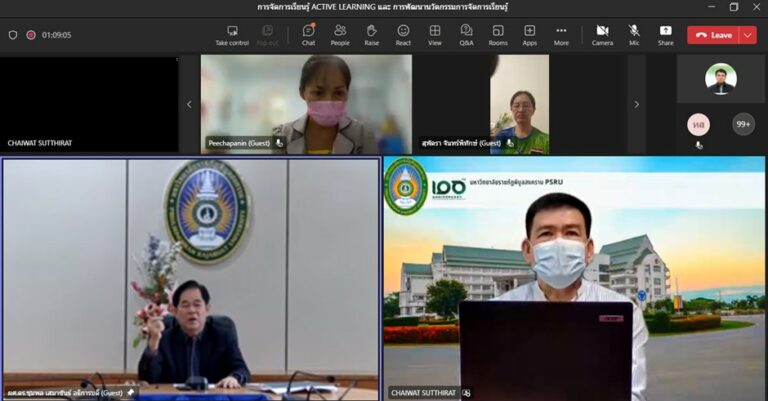The image size is (768, 401).
Task: Leave the meeting
Action: 713,35
